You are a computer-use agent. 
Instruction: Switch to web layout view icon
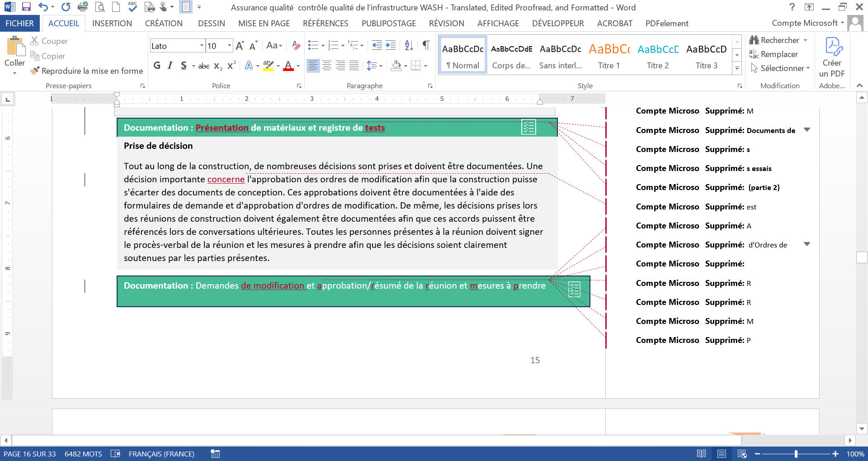click(x=742, y=454)
